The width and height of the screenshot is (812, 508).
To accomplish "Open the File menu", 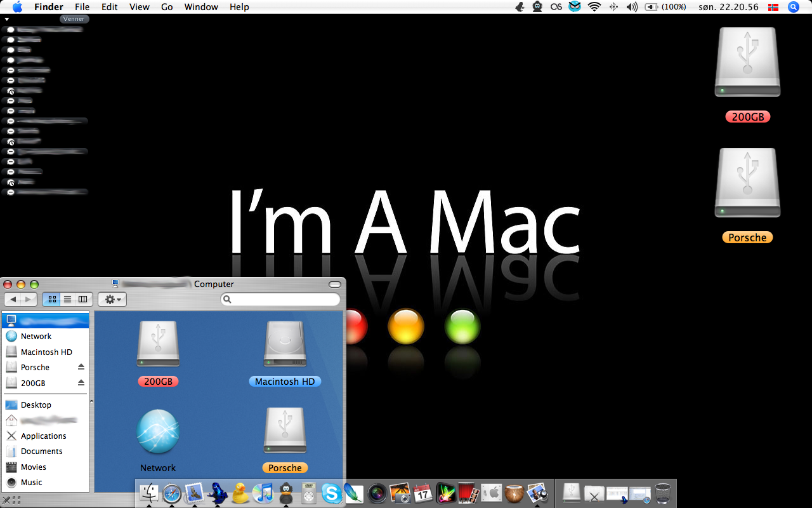I will (x=82, y=7).
